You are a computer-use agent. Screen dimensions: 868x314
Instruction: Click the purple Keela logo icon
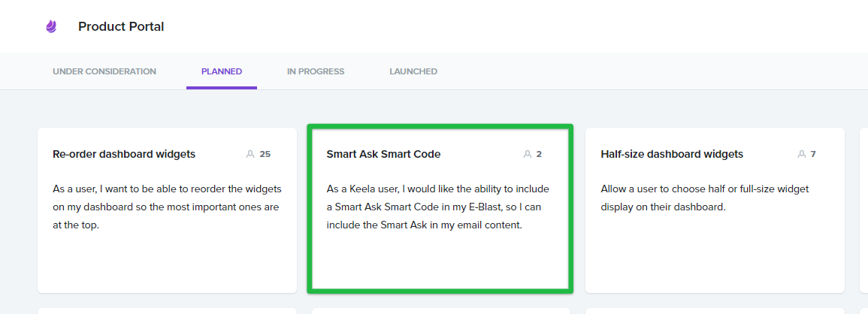pyautogui.click(x=51, y=26)
